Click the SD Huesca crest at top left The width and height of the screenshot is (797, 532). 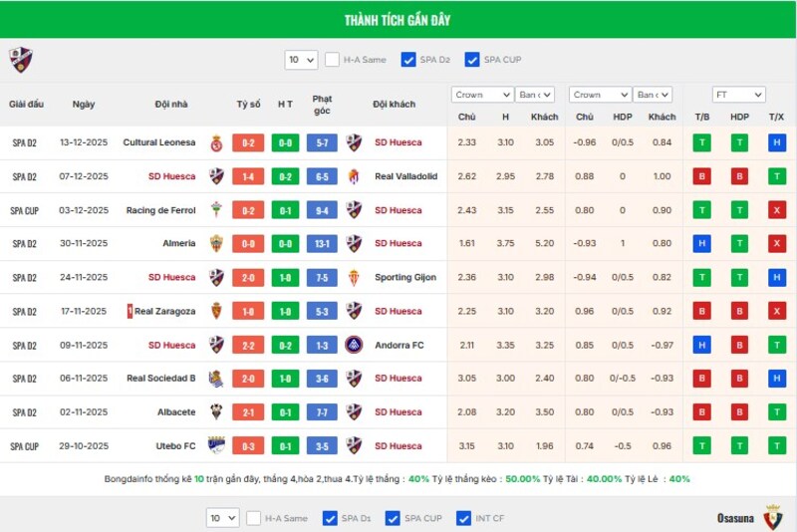click(21, 60)
